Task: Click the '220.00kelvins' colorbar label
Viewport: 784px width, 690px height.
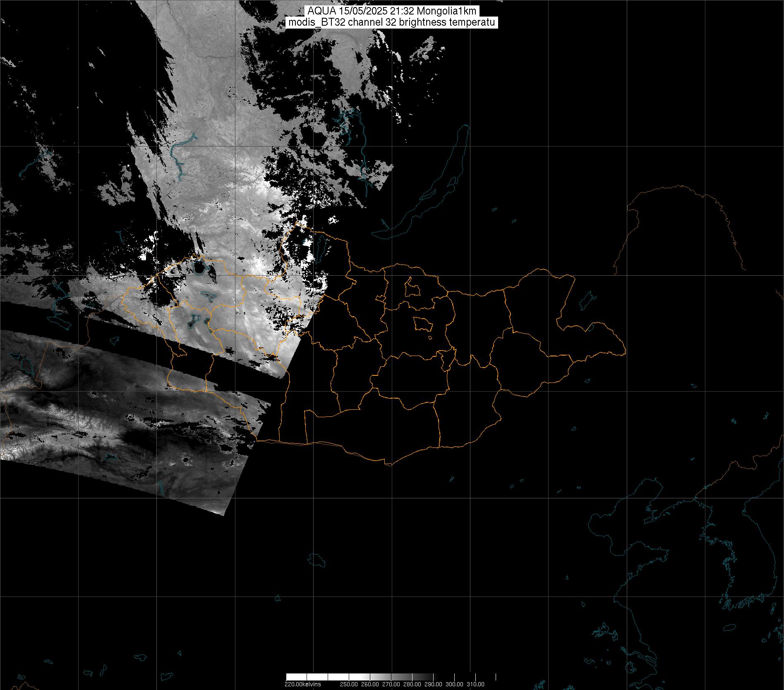Action: pos(302,684)
